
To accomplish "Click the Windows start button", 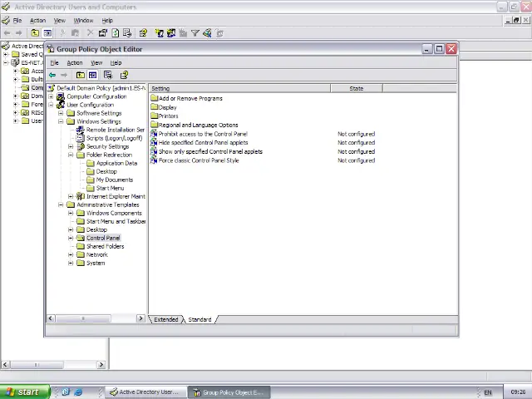I will pos(25,392).
